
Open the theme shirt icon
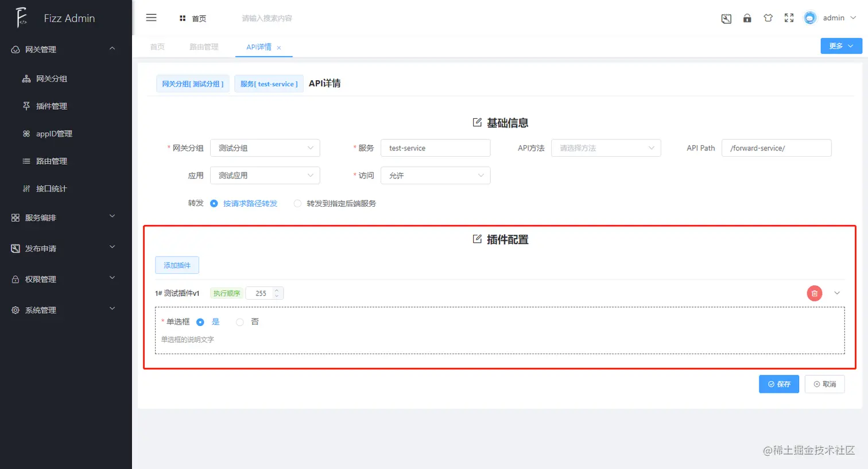tap(768, 18)
